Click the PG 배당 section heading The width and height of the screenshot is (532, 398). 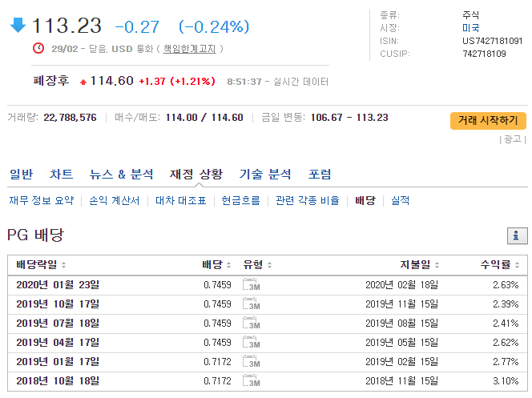tap(35, 235)
